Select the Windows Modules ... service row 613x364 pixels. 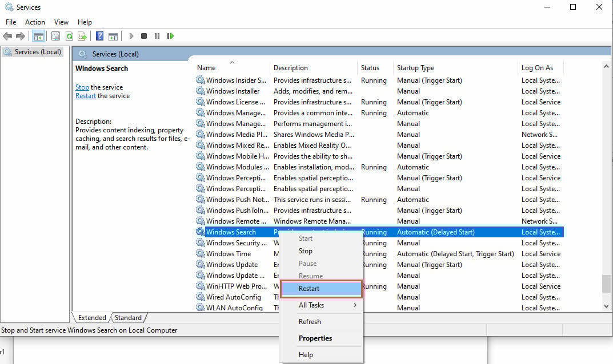coord(379,167)
